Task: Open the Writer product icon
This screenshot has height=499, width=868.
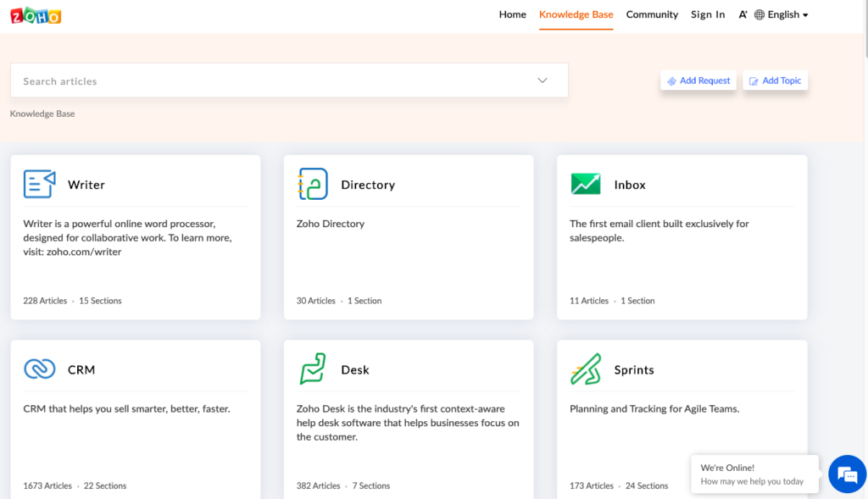Action: (39, 184)
